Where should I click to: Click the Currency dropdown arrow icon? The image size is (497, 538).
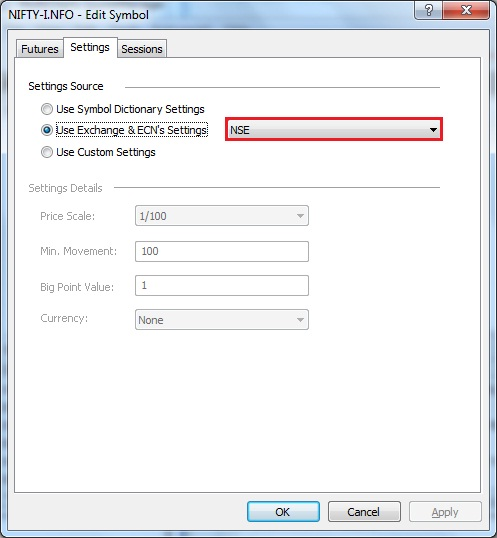[x=300, y=320]
